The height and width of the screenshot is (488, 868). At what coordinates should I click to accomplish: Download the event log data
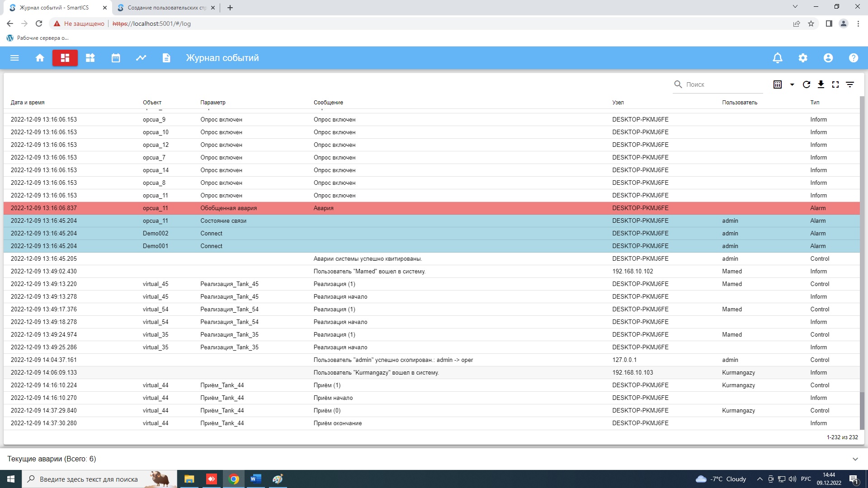(x=821, y=84)
